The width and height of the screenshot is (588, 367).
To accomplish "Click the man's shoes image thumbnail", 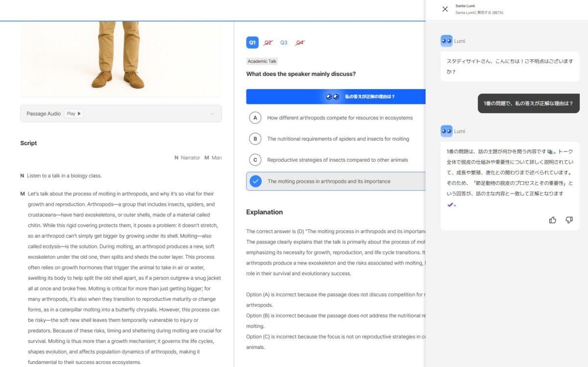I will [x=121, y=49].
